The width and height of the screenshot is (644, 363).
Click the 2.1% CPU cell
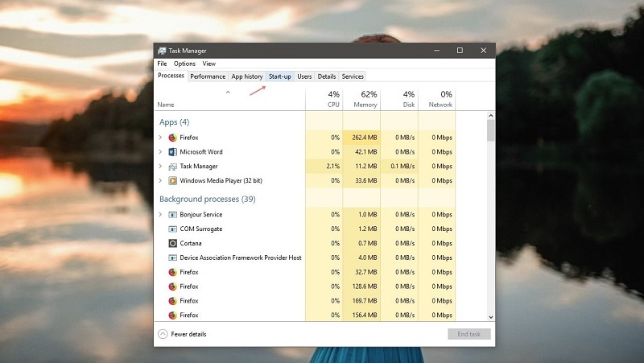tap(324, 167)
